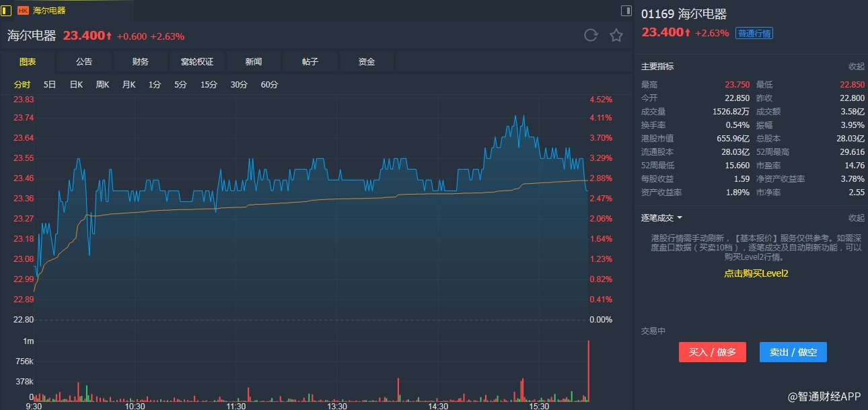Open the 公告 announcements tab
This screenshot has width=868, height=410.
click(x=84, y=62)
